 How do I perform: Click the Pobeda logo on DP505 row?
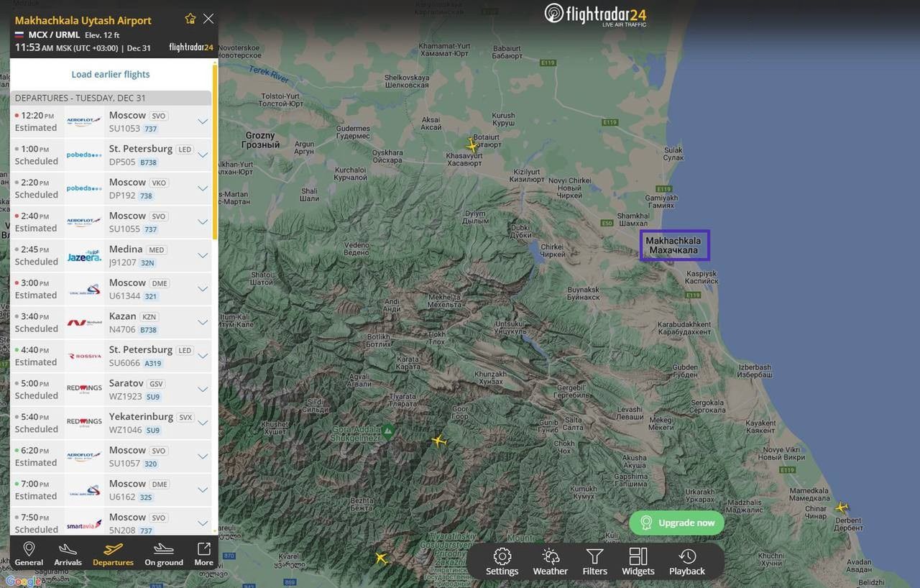coord(84,155)
